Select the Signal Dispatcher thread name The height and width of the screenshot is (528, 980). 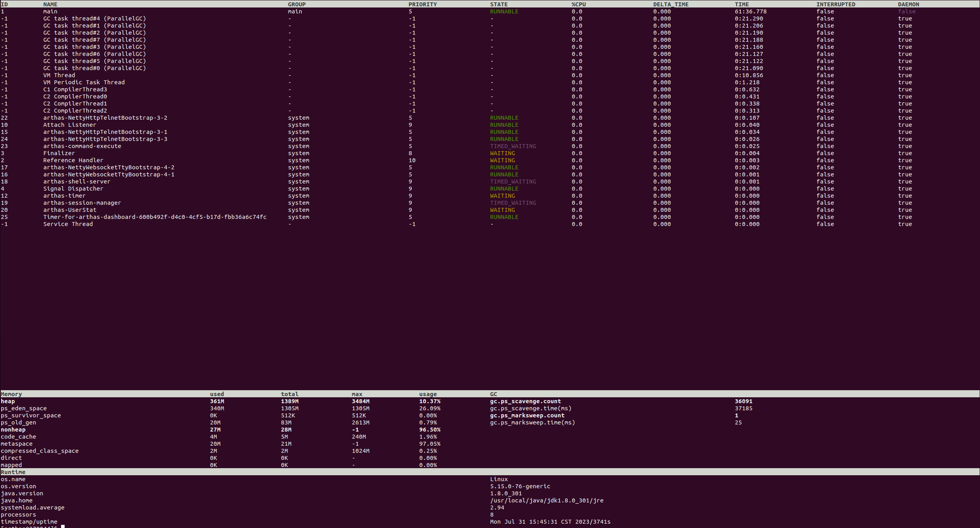coord(73,189)
